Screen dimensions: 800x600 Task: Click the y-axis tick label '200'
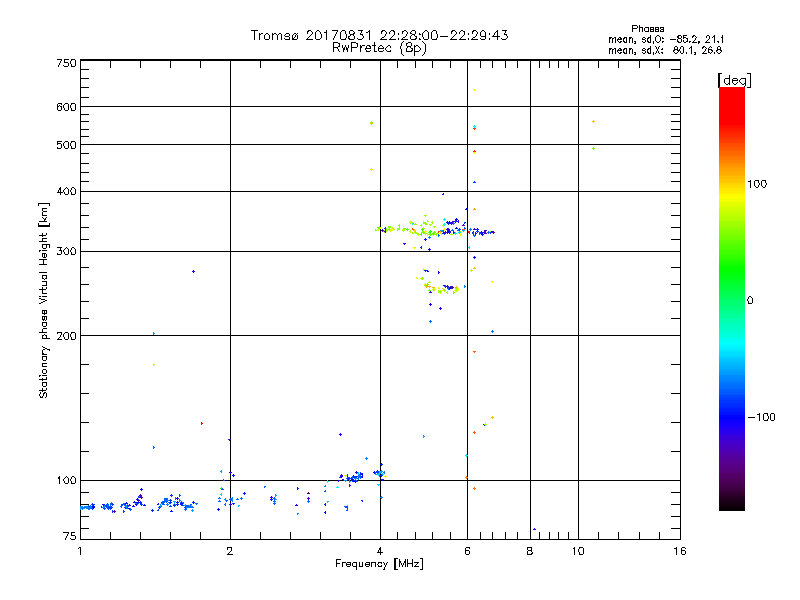(66, 336)
